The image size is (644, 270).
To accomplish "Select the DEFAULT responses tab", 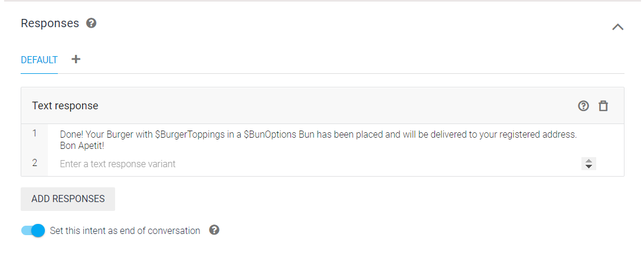I will [39, 60].
